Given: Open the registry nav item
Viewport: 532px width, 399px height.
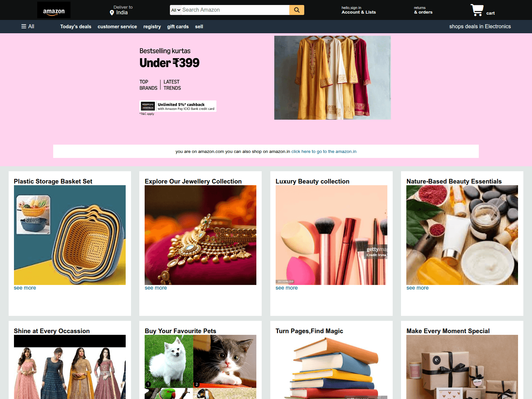Looking at the screenshot, I should click(x=152, y=27).
